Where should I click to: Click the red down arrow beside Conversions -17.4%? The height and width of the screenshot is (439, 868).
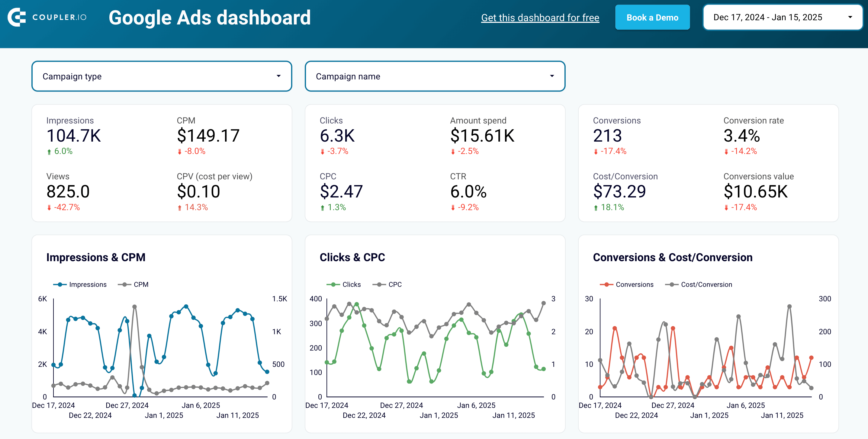tap(596, 151)
